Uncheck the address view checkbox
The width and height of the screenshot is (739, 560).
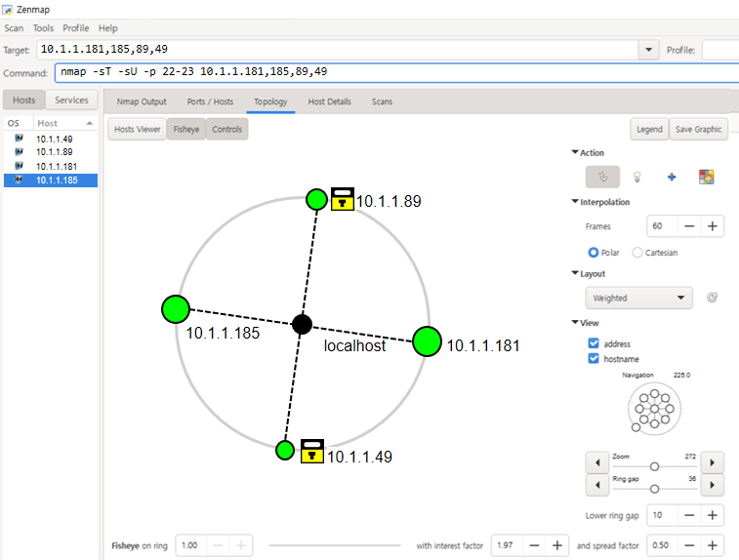tap(594, 343)
